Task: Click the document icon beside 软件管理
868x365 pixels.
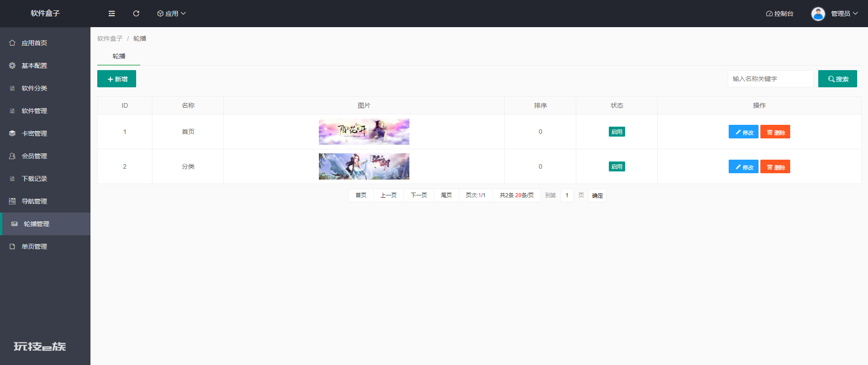Action: 12,111
